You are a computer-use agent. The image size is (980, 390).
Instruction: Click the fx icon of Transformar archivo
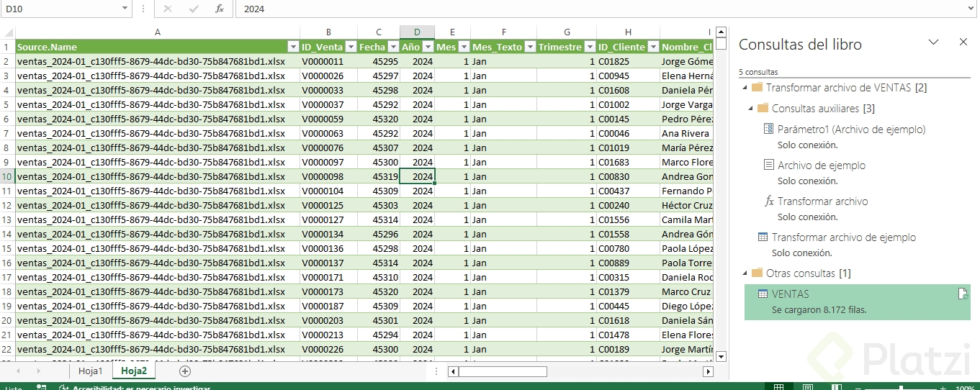769,201
